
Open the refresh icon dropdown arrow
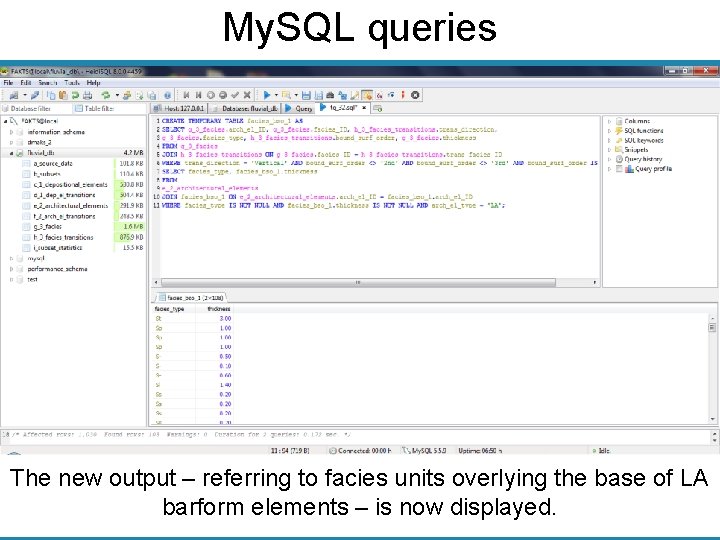click(117, 95)
